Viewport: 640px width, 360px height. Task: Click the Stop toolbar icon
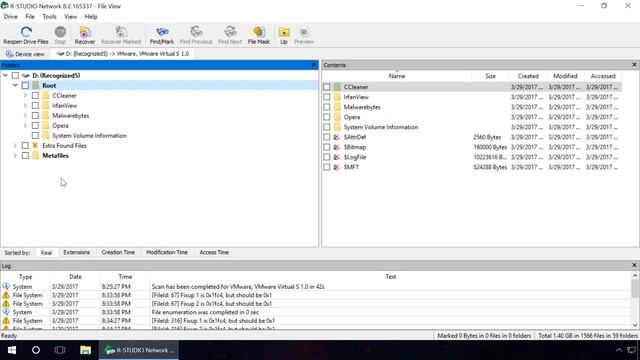point(60,32)
